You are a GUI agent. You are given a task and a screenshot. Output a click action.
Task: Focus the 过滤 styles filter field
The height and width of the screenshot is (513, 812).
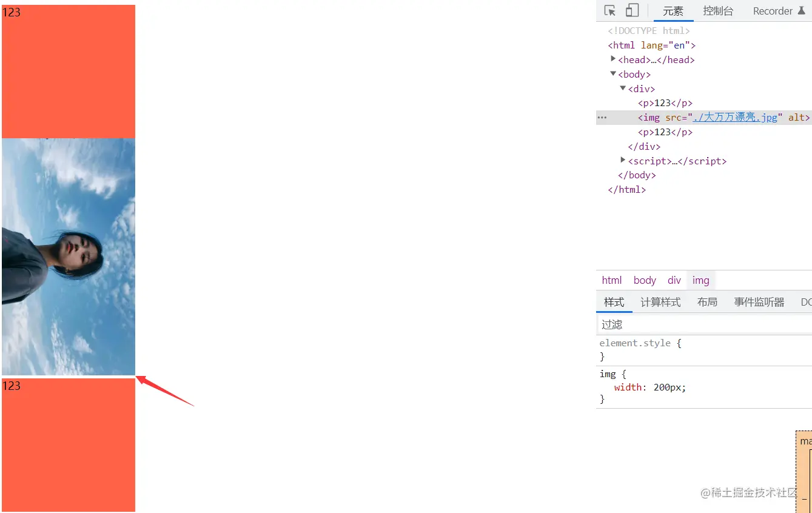coord(704,324)
